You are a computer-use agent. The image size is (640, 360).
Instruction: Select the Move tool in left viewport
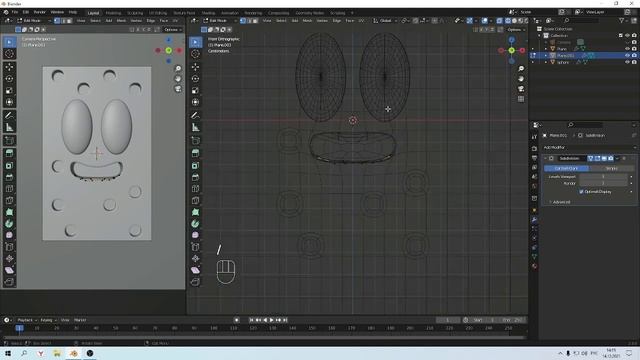pyautogui.click(x=9, y=67)
